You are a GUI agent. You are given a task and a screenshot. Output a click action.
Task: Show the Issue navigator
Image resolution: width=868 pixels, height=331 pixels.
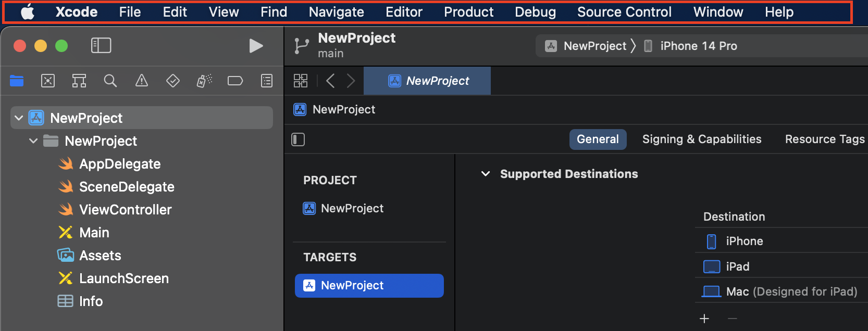[x=142, y=81]
